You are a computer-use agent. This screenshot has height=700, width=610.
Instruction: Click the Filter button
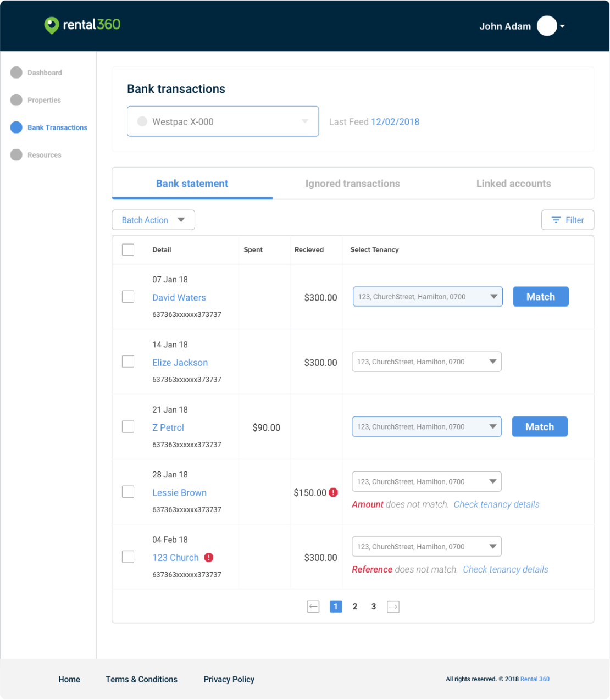pos(568,220)
